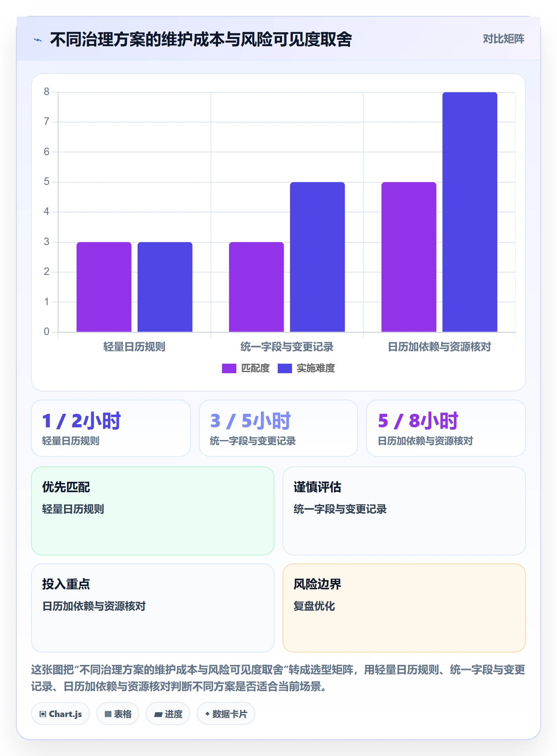Click 轻量日历规则 caption under 1 / 2小时
The image size is (557, 756).
pos(71,441)
